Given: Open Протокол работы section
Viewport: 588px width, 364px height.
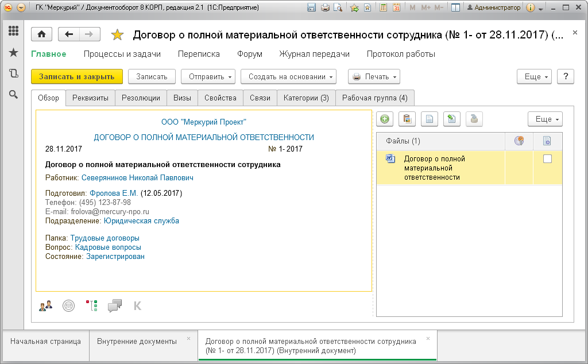Looking at the screenshot, I should [x=401, y=54].
